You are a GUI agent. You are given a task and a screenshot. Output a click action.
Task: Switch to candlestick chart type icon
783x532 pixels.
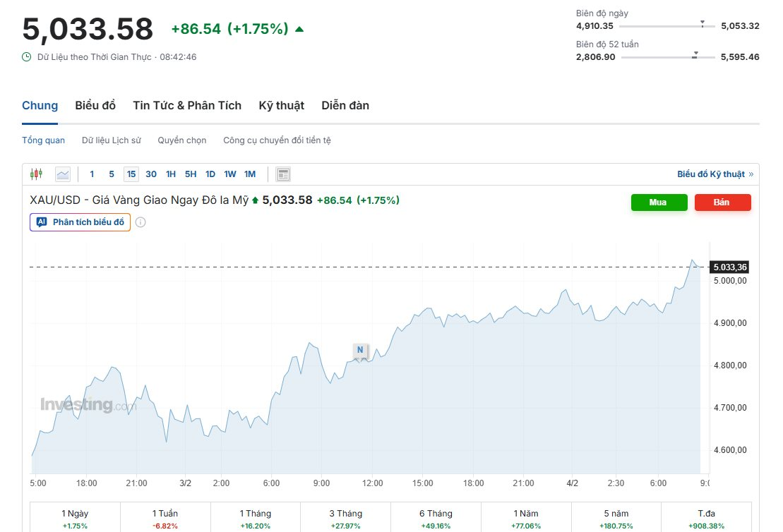(x=36, y=174)
